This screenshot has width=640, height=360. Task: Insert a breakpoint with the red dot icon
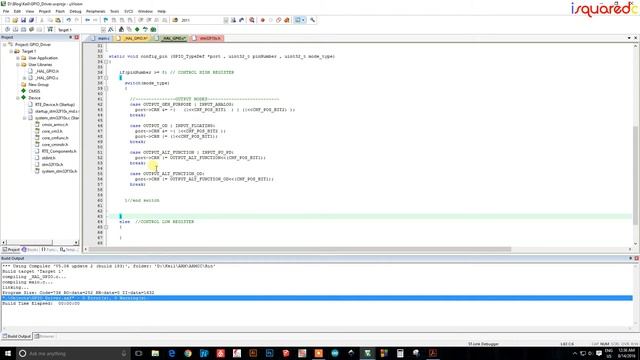tap(262, 20)
